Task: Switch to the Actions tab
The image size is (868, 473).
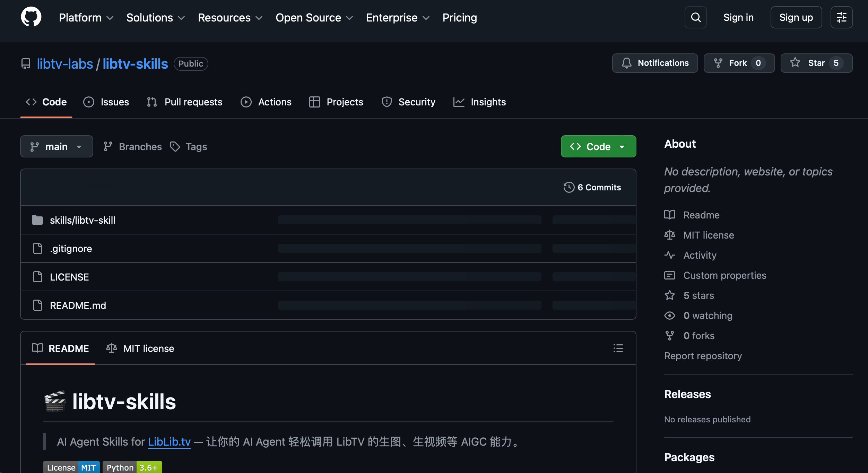Action: click(x=266, y=102)
